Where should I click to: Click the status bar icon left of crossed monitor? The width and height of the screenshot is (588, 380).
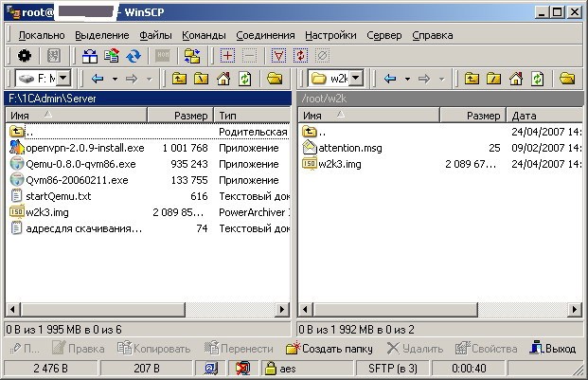click(x=211, y=369)
